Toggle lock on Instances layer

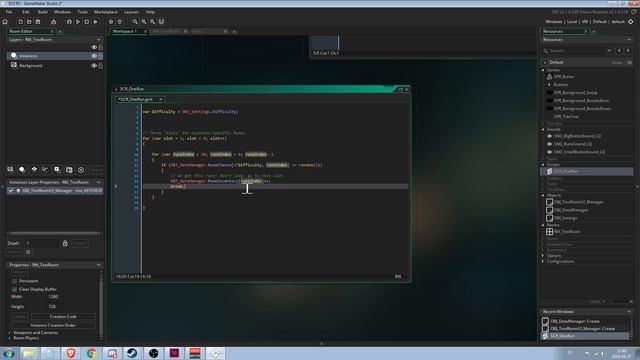click(x=100, y=56)
